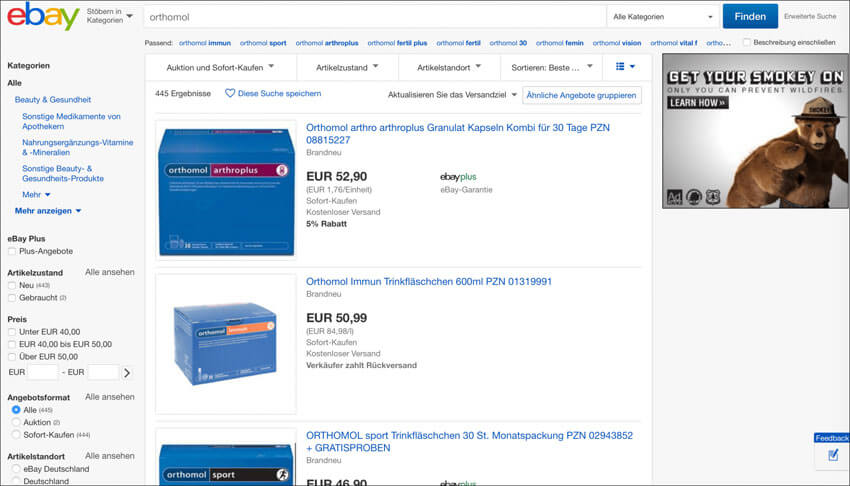The width and height of the screenshot is (850, 486).
Task: Open Nahrungsergänzung-Vitamine & -Mineralien category
Action: click(x=78, y=147)
